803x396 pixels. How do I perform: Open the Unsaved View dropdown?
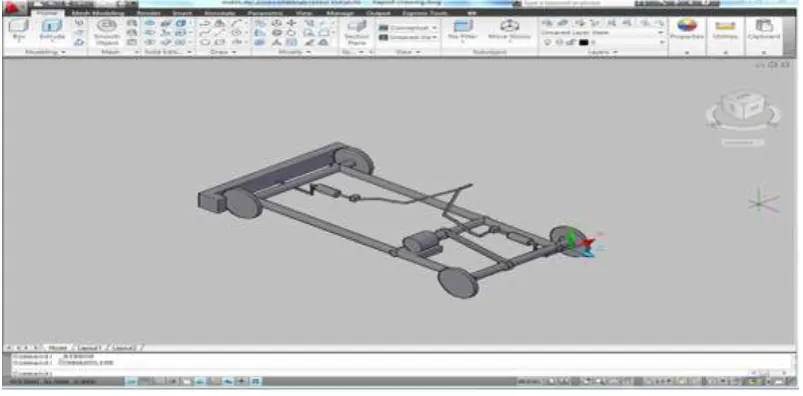click(x=408, y=37)
